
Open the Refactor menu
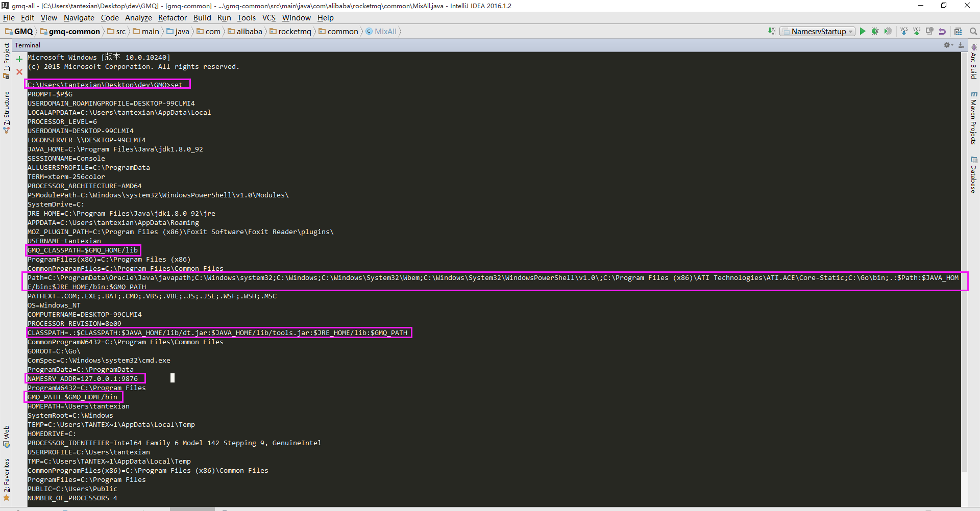point(172,18)
